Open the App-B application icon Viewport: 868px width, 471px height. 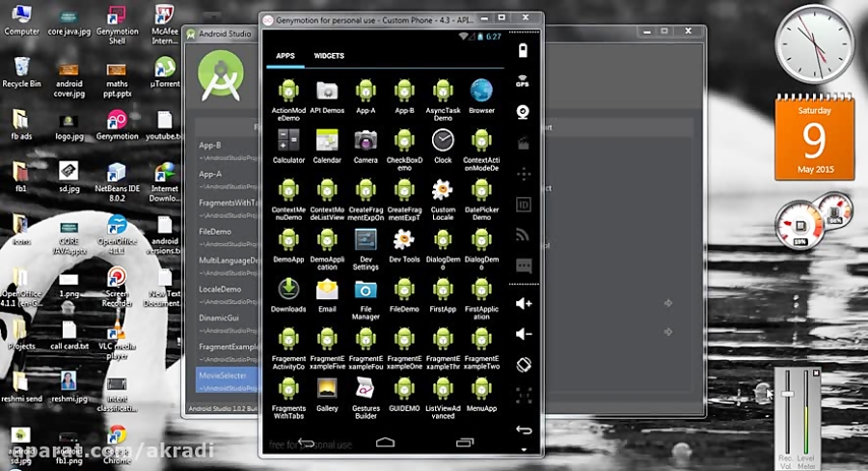click(x=404, y=97)
